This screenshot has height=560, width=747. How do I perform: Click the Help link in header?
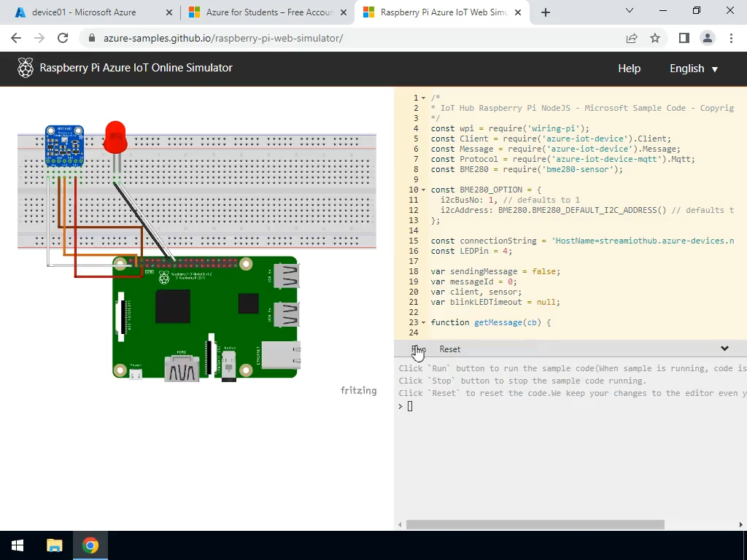tap(629, 69)
